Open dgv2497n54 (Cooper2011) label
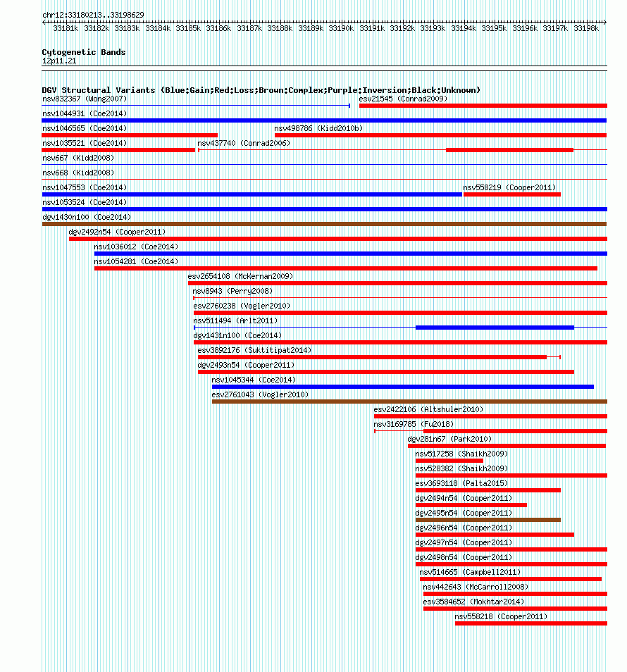The image size is (627, 672). (464, 542)
